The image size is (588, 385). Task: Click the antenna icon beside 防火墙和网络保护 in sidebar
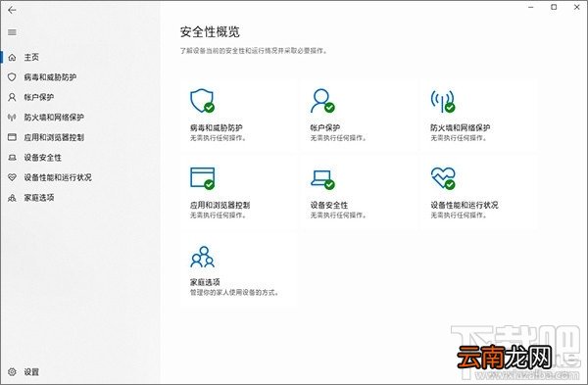click(12, 118)
